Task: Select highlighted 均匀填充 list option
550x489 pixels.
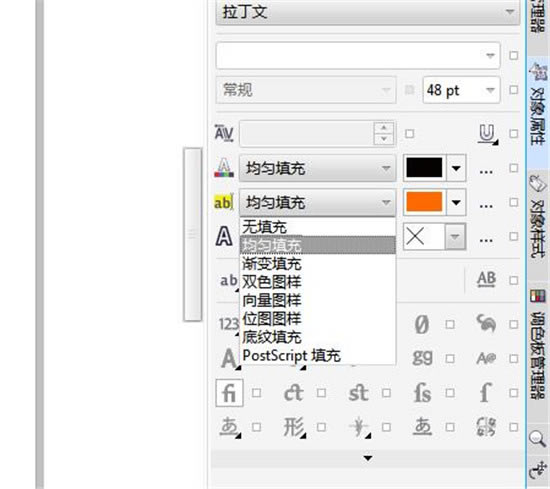Action: pyautogui.click(x=318, y=245)
